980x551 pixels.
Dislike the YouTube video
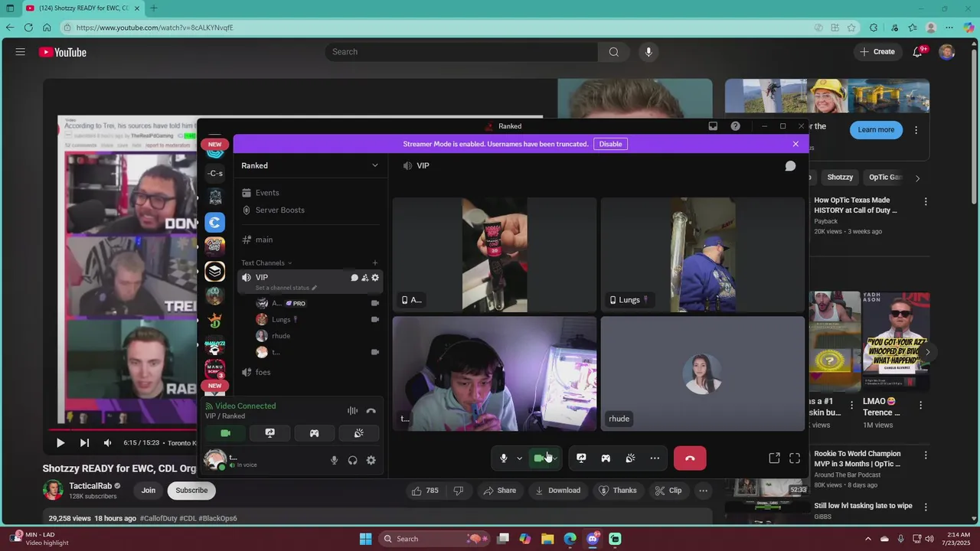click(458, 491)
